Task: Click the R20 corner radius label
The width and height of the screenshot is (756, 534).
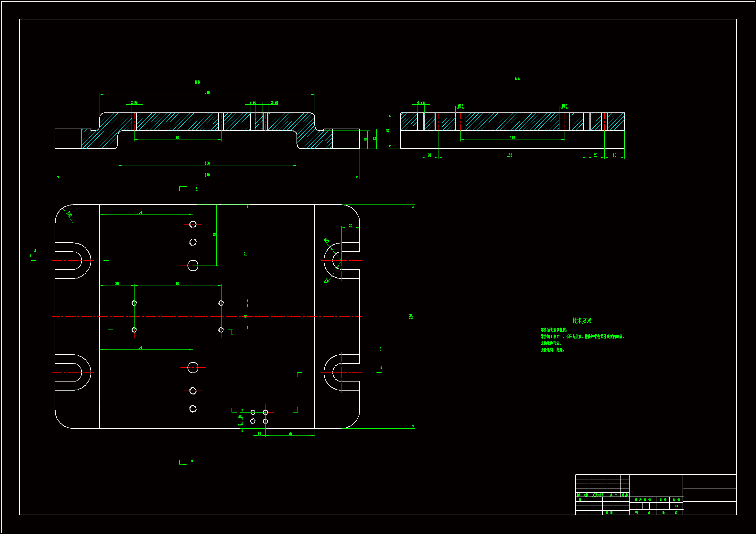Action: pyautogui.click(x=70, y=214)
